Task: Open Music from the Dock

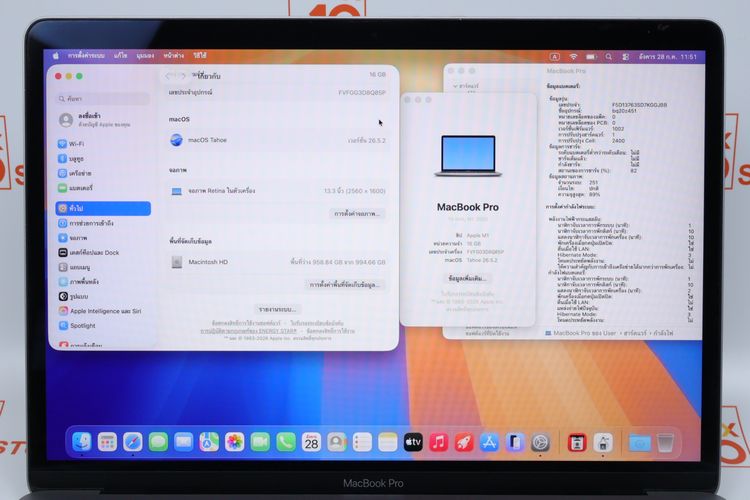Action: click(x=439, y=442)
